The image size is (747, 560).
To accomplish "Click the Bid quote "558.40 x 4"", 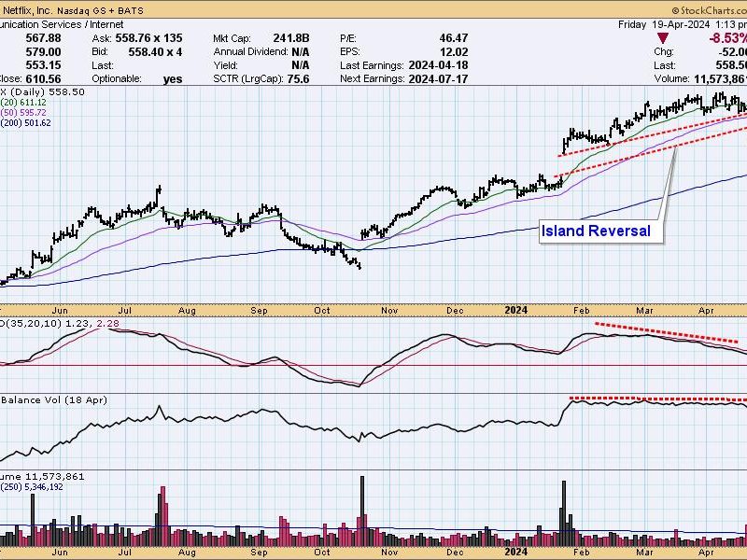I will coord(155,51).
